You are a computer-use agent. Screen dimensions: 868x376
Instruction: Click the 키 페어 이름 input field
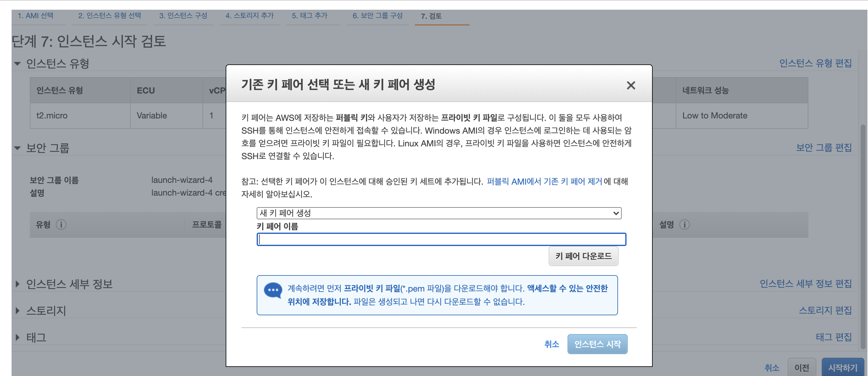click(x=441, y=239)
